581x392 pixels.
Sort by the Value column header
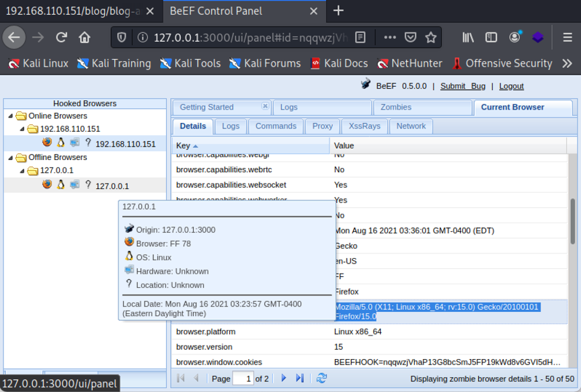tap(448, 146)
